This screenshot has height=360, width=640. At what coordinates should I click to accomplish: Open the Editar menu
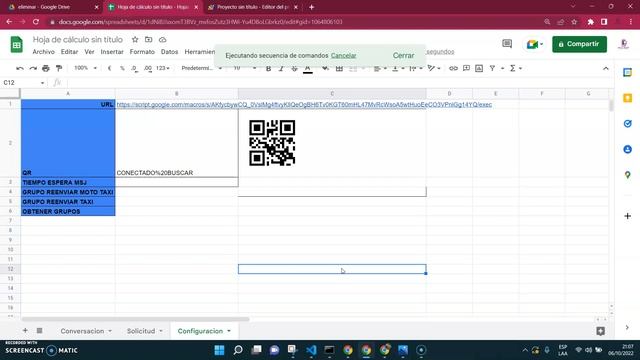click(x=69, y=52)
